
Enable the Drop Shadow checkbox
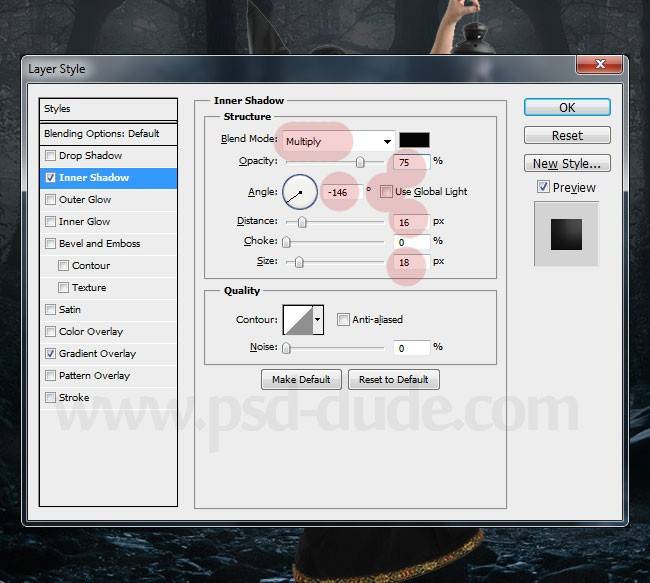50,156
